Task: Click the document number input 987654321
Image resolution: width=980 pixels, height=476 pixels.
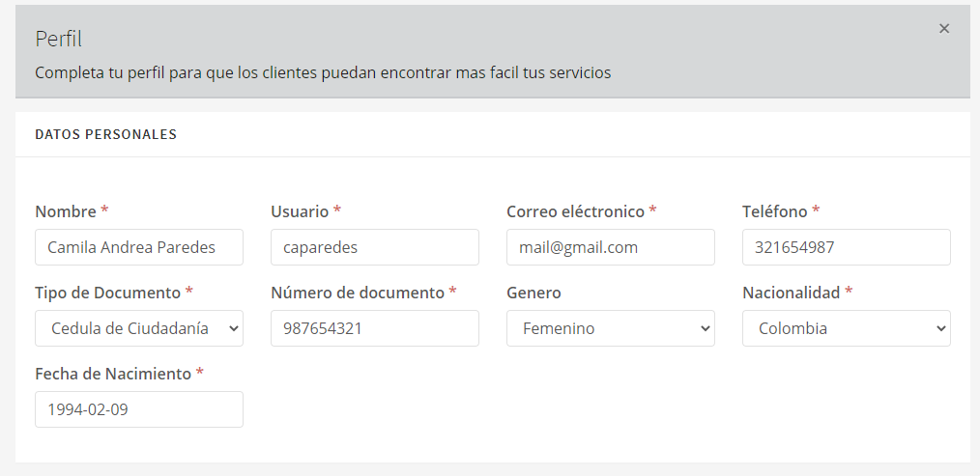Action: (374, 328)
